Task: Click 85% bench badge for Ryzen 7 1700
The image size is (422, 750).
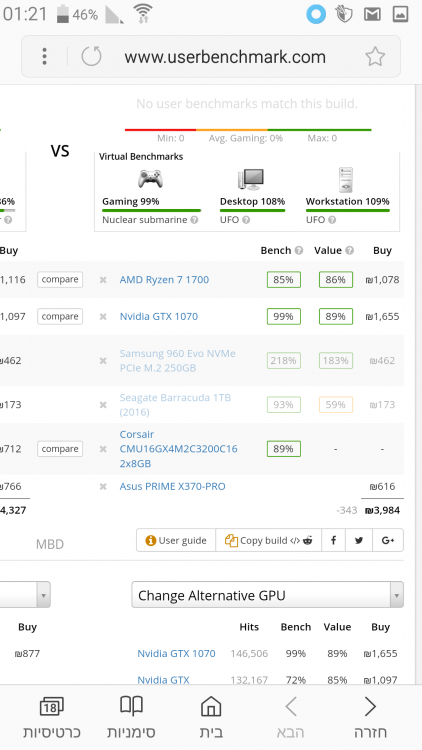Action: click(x=284, y=280)
